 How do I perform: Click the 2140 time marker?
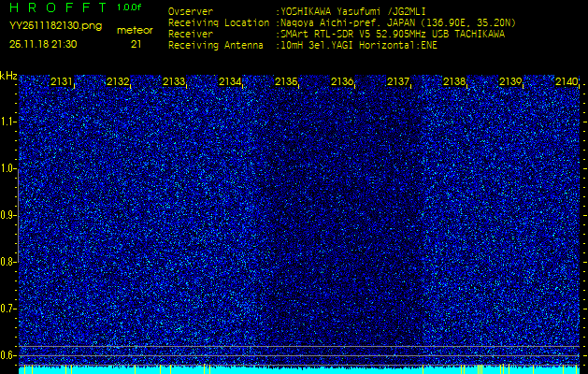tap(566, 81)
